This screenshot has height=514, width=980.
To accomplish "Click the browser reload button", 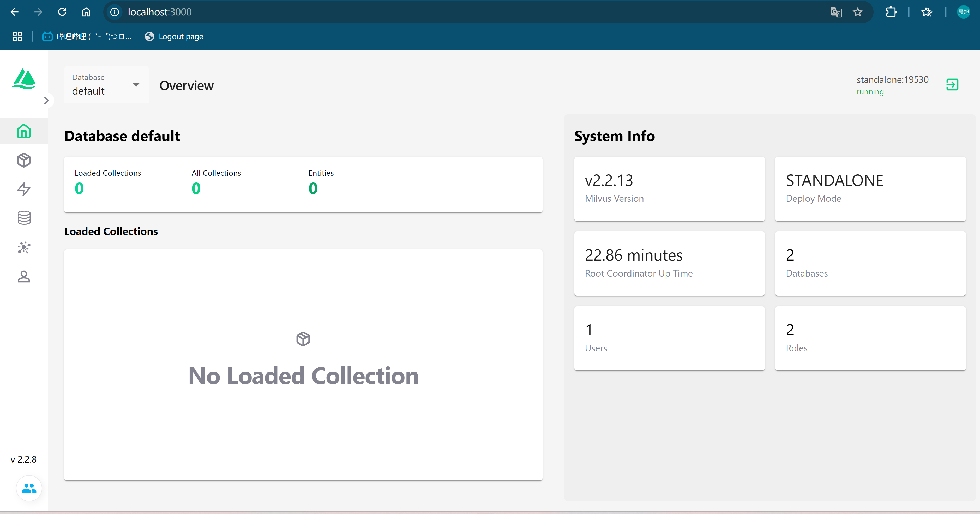I will [x=62, y=12].
